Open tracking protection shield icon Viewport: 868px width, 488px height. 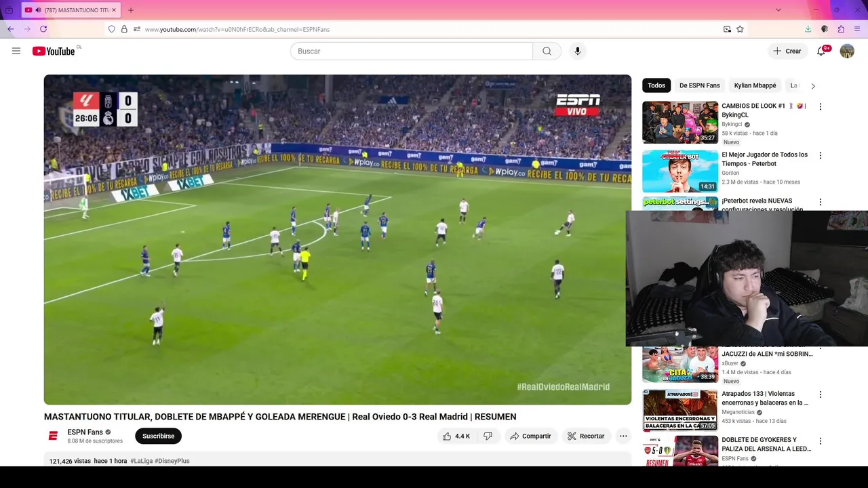(x=112, y=29)
